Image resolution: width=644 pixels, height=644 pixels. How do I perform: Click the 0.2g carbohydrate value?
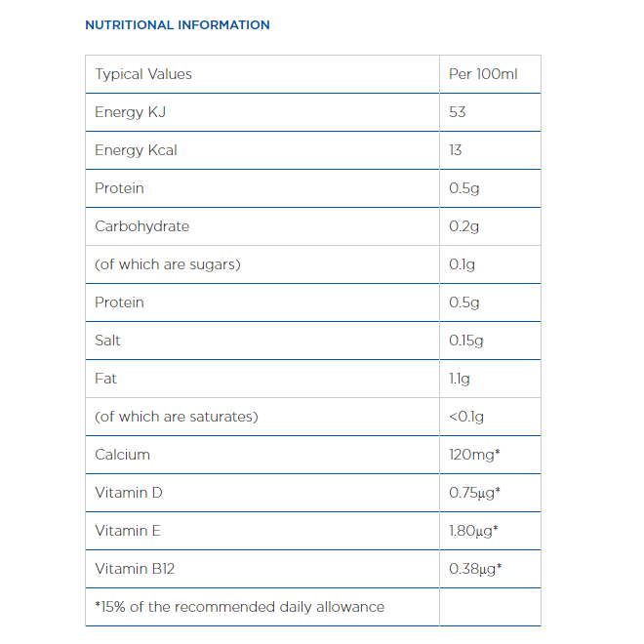tap(463, 226)
